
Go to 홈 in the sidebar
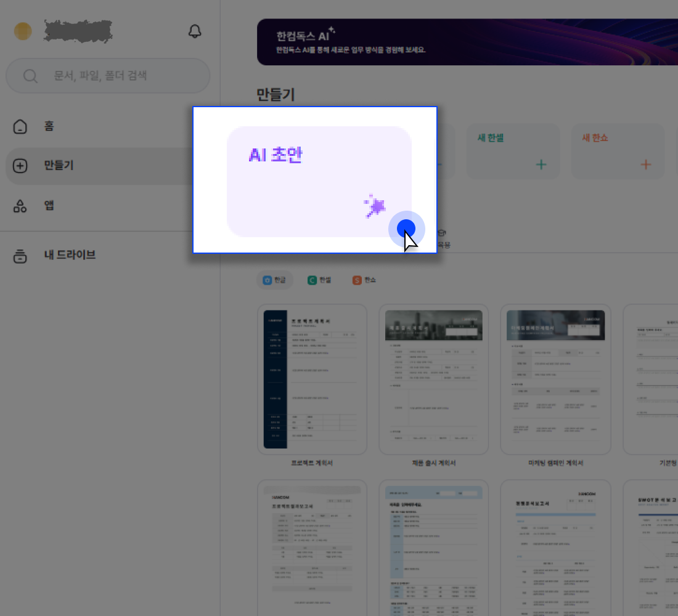pyautogui.click(x=99, y=126)
